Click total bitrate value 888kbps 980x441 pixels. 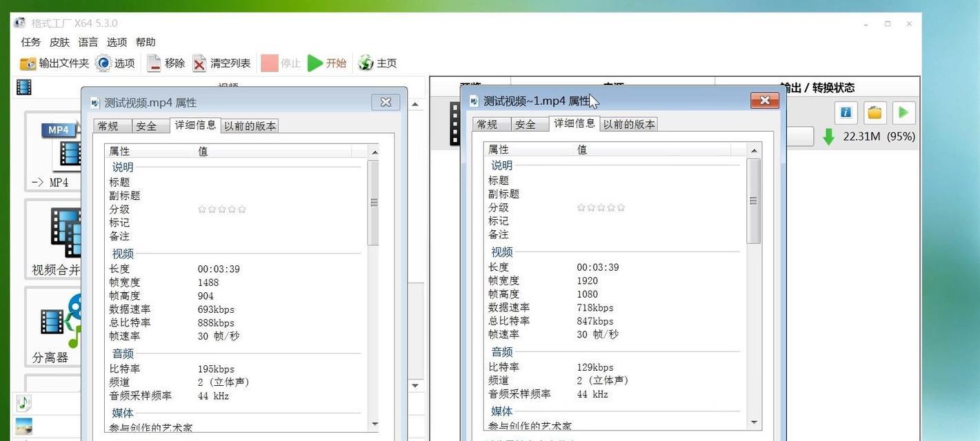216,323
